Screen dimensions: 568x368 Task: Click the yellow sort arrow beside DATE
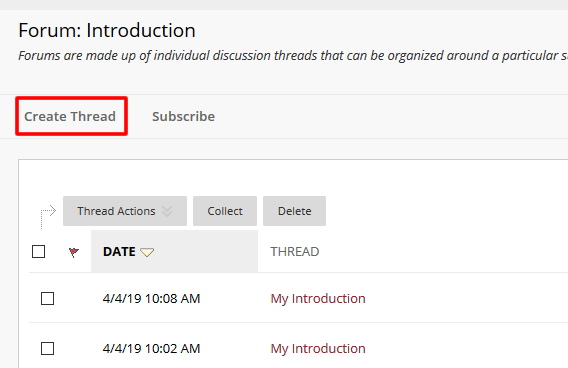tap(147, 252)
